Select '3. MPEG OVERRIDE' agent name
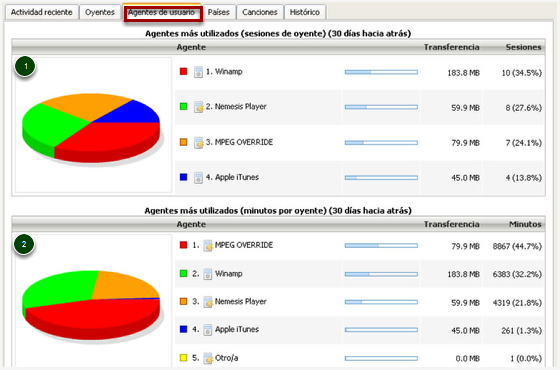 point(239,142)
